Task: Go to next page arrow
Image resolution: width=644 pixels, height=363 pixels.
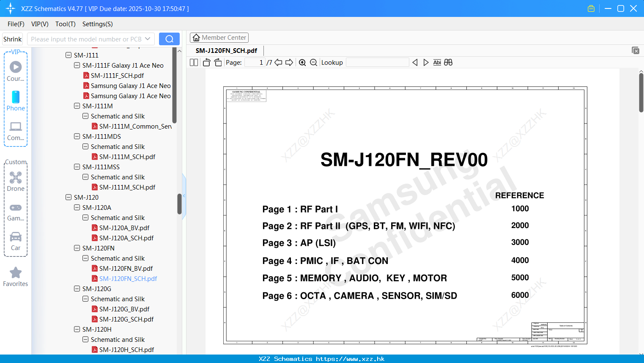Action: (x=289, y=62)
